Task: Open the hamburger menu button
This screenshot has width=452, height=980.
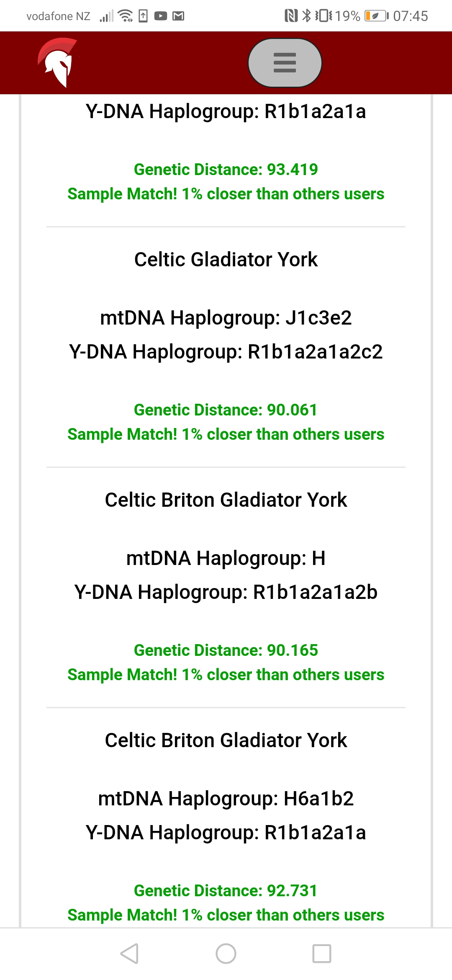Action: [x=285, y=63]
